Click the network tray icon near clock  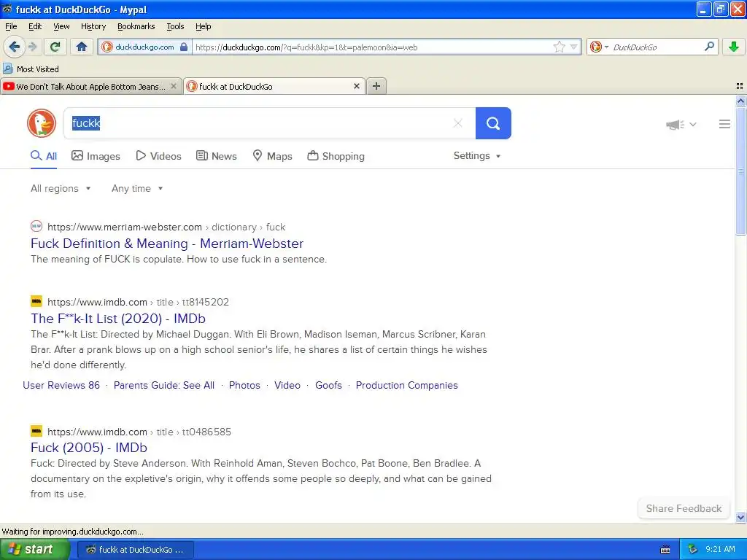click(692, 550)
